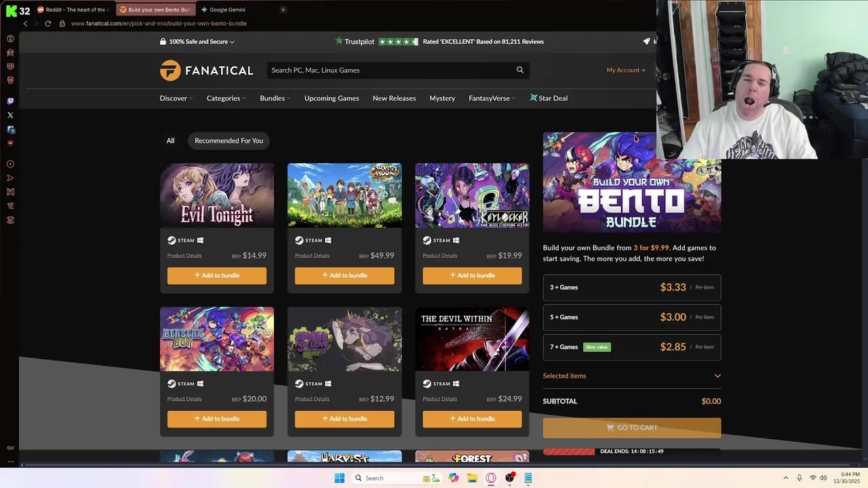Click the Steam icon on Berserk Boy card
Screen dimensions: 868x488
[x=172, y=384]
